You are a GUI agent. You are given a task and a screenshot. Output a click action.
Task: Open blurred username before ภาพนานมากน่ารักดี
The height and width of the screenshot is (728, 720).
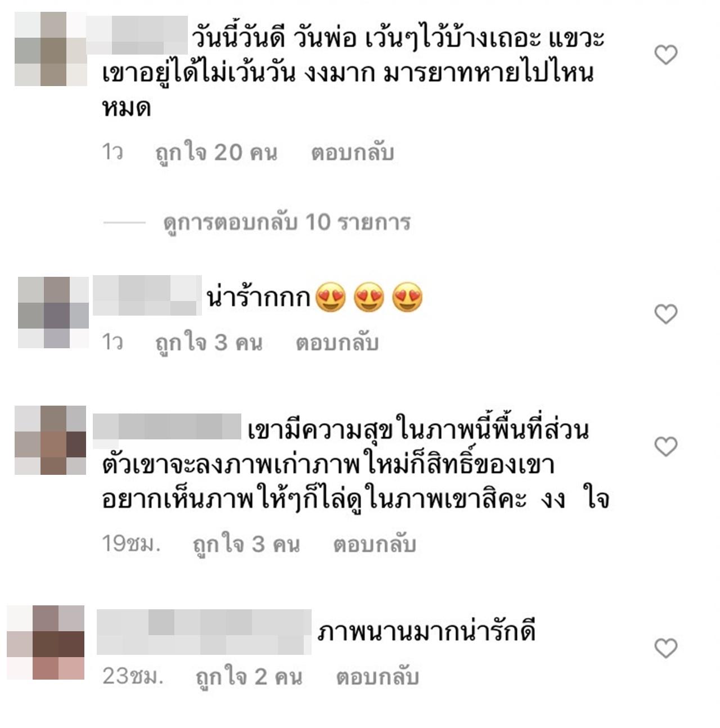click(x=204, y=632)
